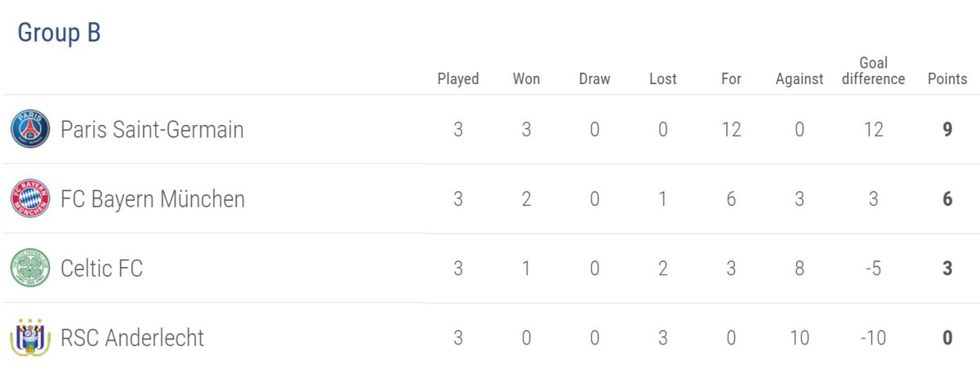Open the FC Bayern München team link
Screen dimensions: 980x369
(x=153, y=199)
